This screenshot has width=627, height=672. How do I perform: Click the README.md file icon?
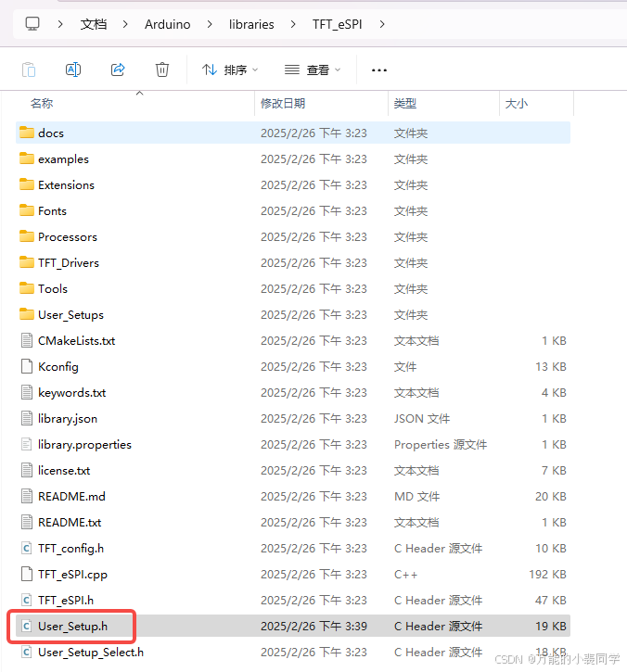click(x=27, y=496)
